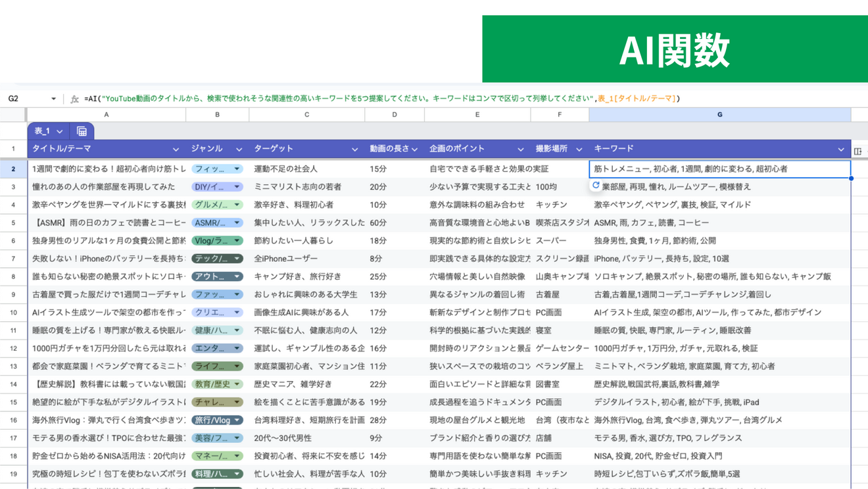Click the 歴史マニア、雑学好き target cell
The width and height of the screenshot is (868, 489).
point(306,384)
